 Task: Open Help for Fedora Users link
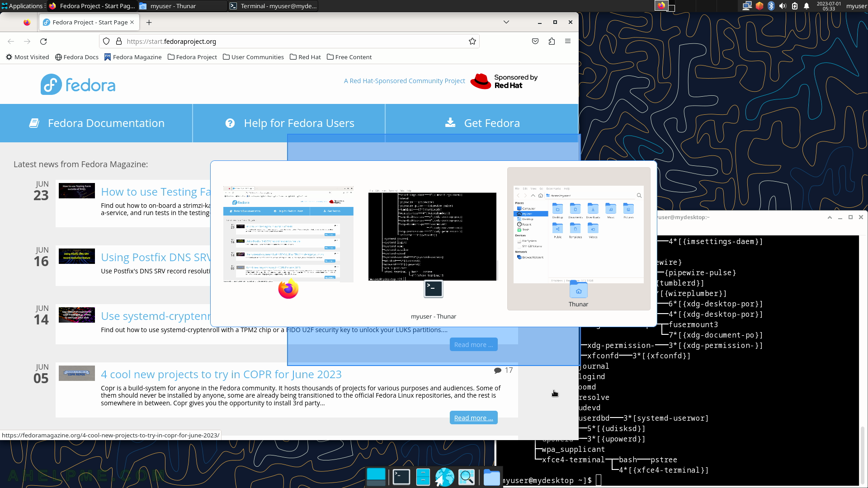(289, 123)
